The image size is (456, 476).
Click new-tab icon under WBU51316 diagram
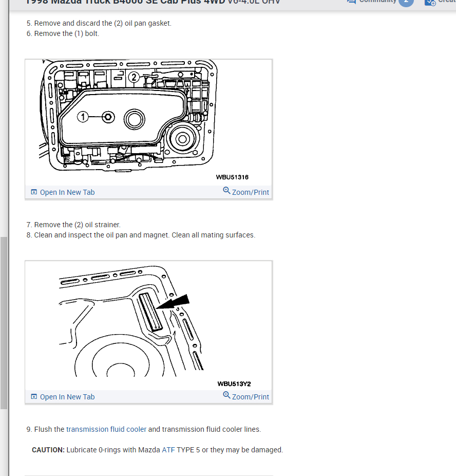tap(34, 192)
